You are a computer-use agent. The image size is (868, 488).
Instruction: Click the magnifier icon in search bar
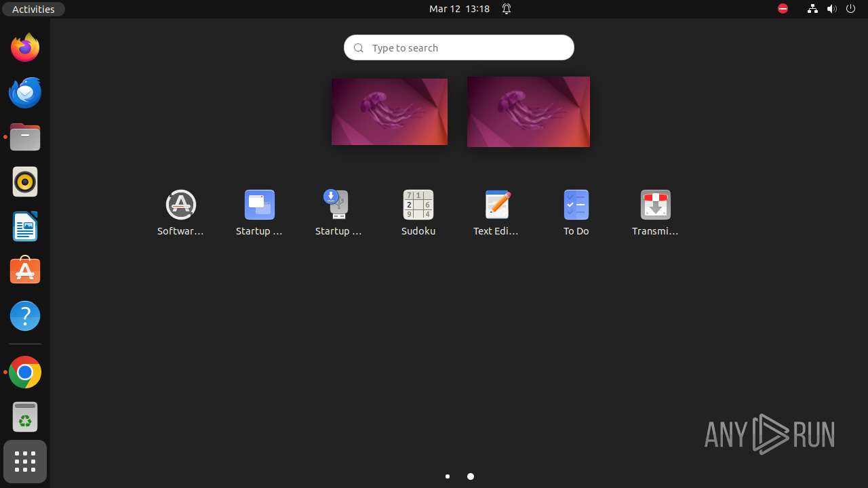point(359,47)
